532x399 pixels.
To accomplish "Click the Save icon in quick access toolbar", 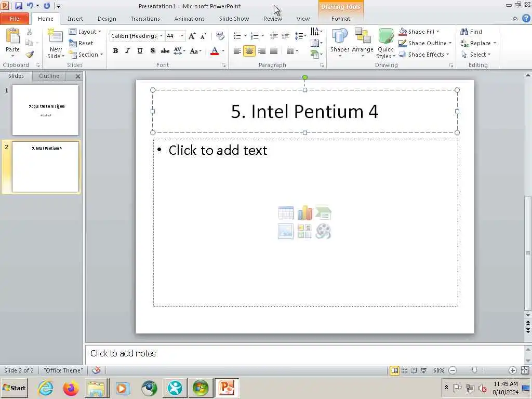I will click(18, 6).
